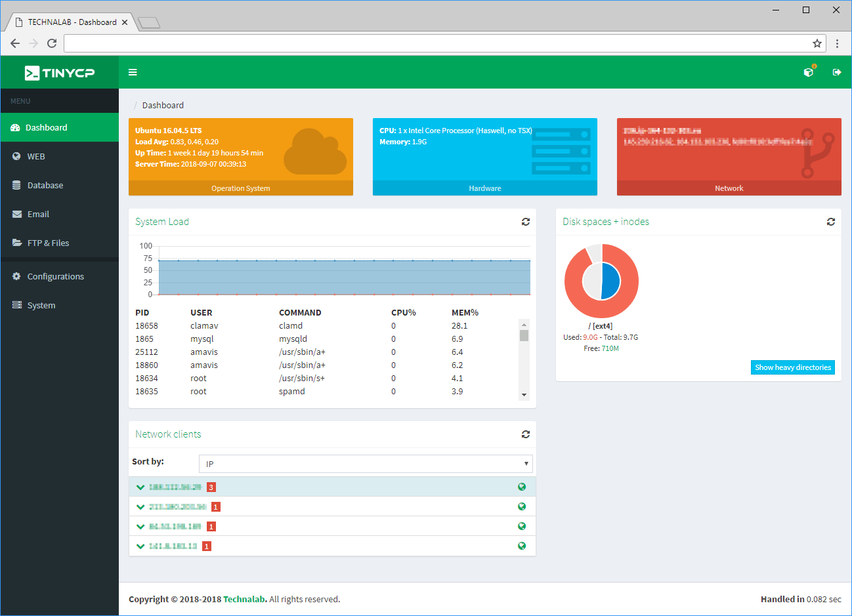Image resolution: width=852 pixels, height=616 pixels.
Task: Click the TINYCP logo
Action: point(58,72)
